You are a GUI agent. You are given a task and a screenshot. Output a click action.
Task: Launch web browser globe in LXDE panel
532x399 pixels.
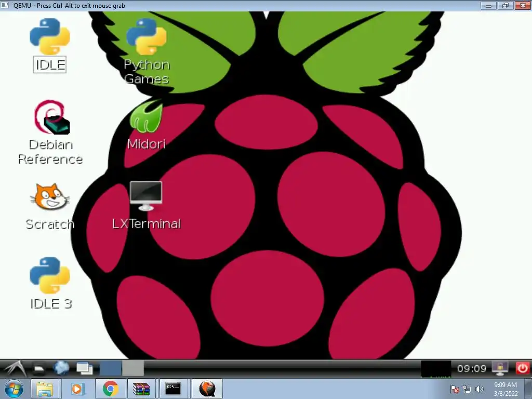[x=61, y=368]
